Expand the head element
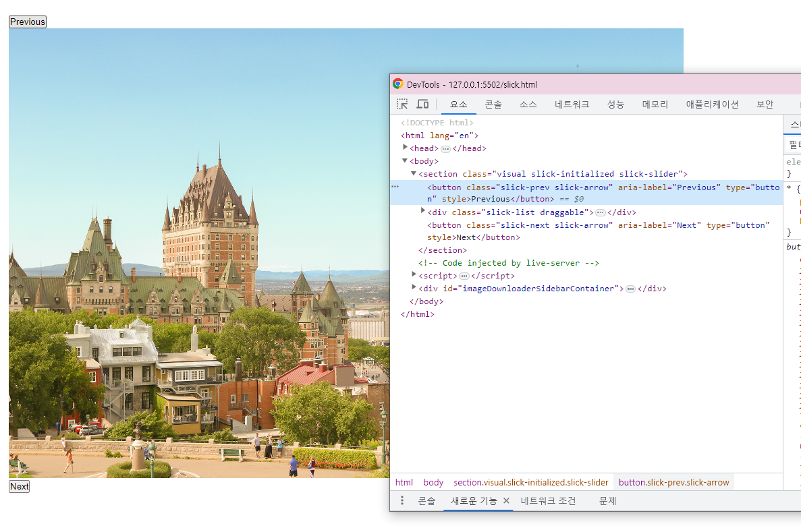Viewport: 801px width, 532px height. 405,148
